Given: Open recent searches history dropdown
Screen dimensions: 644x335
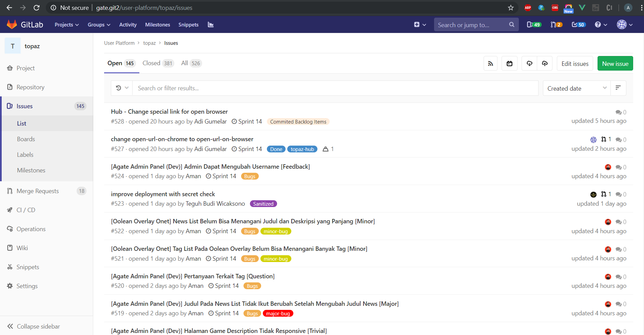Looking at the screenshot, I should pos(122,88).
